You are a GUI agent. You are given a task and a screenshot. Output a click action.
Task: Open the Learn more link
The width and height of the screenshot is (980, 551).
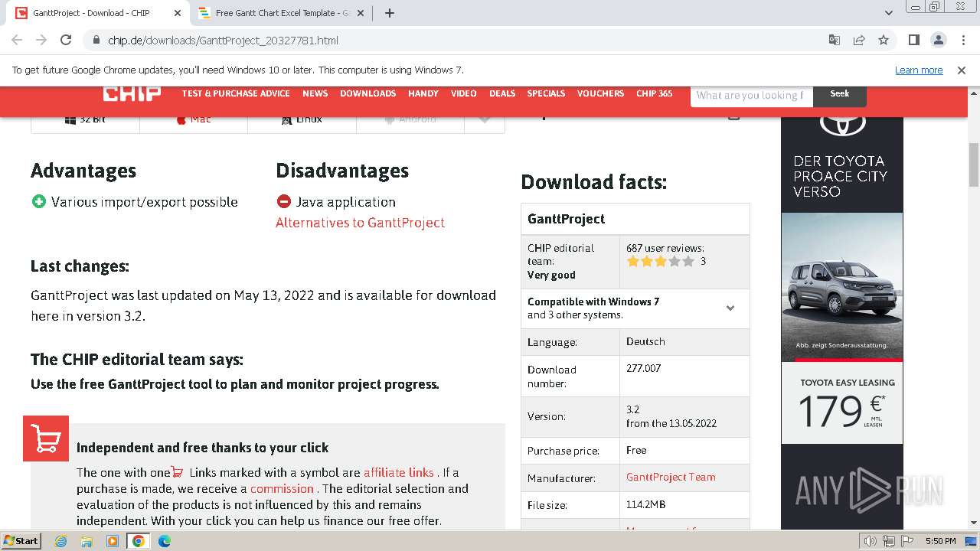(x=919, y=70)
